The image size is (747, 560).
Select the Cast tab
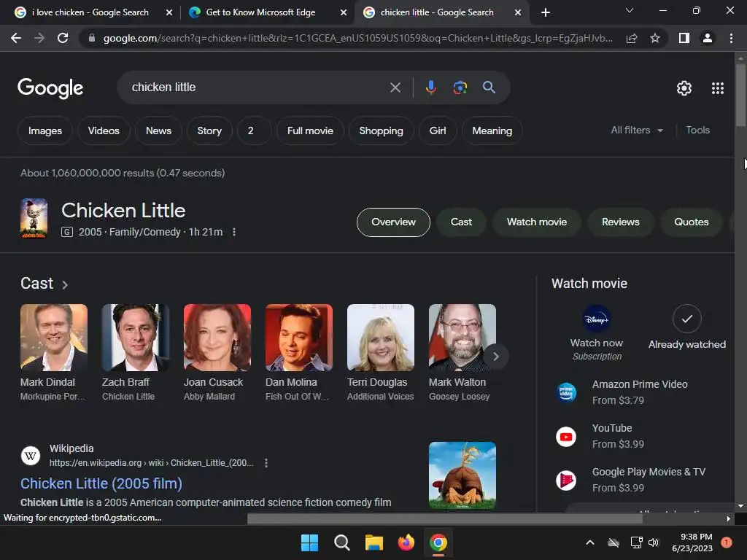point(461,222)
